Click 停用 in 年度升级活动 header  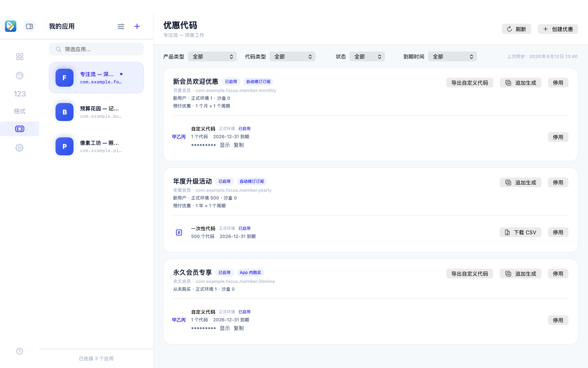pos(558,182)
